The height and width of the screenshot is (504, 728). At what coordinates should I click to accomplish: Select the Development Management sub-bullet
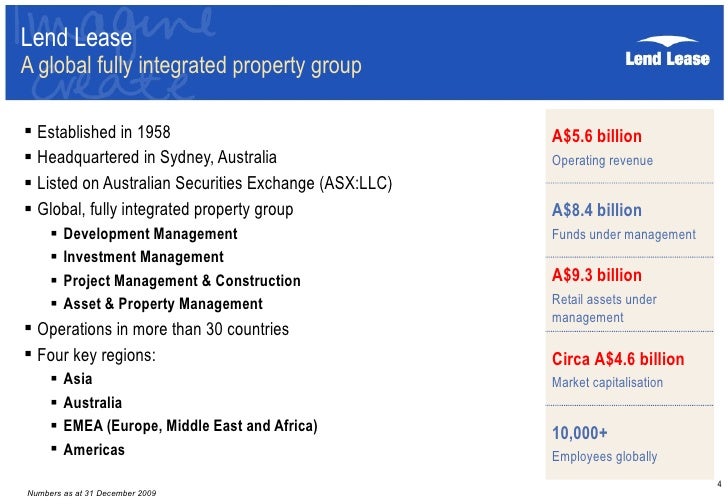(150, 234)
